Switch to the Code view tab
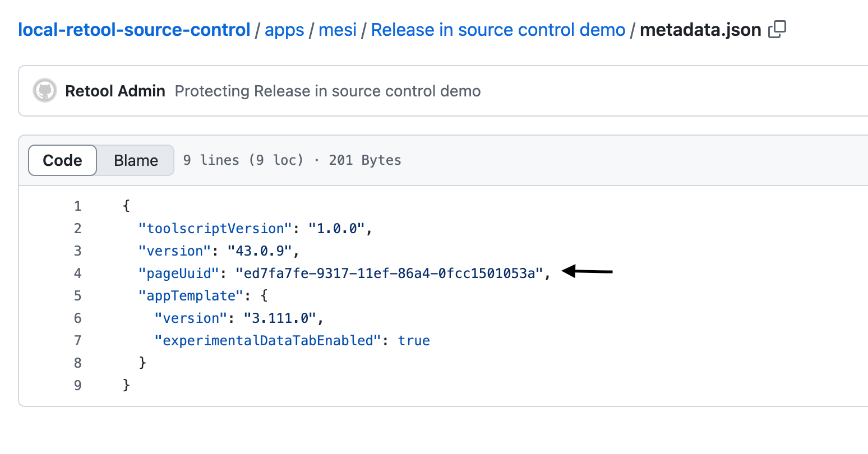 [x=62, y=160]
